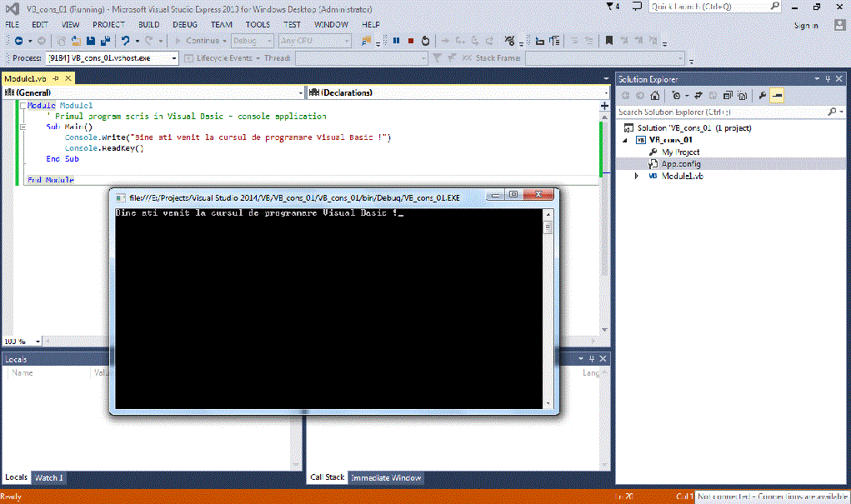851x504 pixels.
Task: Open the feedback speech bubble icon
Action: point(637,7)
